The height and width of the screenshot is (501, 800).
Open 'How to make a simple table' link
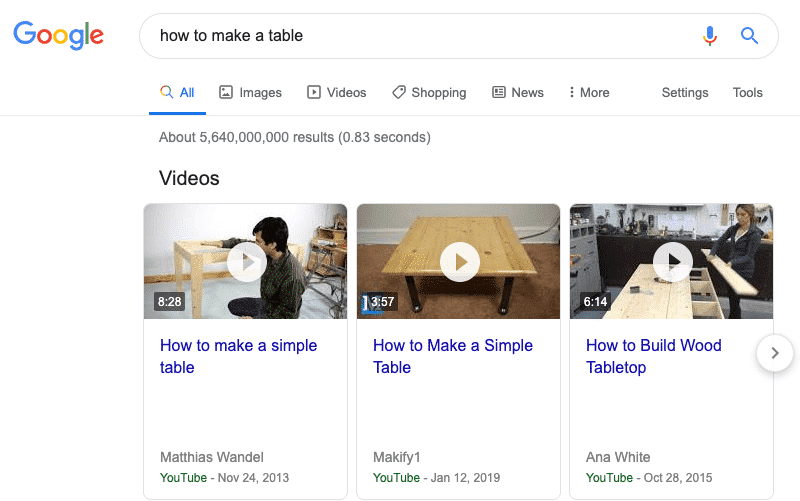point(238,356)
